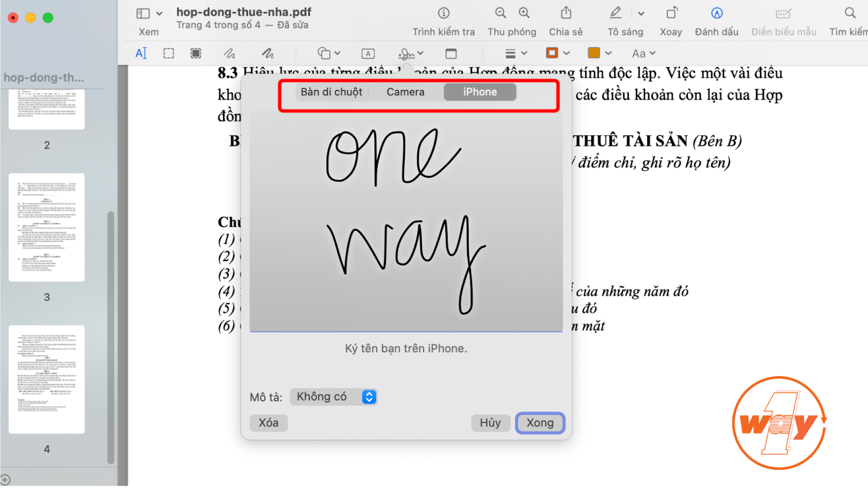
Task: Choose the Rectangular Selection tool
Action: 169,53
